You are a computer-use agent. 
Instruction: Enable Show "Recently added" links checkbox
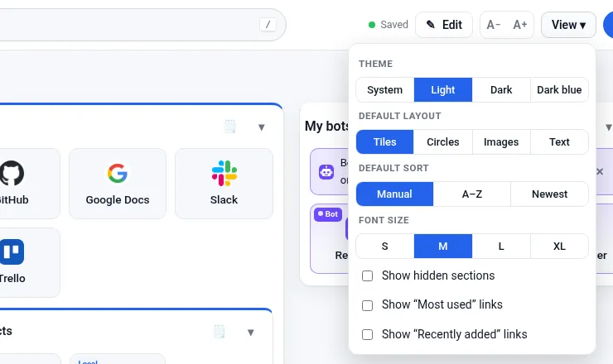click(x=367, y=334)
